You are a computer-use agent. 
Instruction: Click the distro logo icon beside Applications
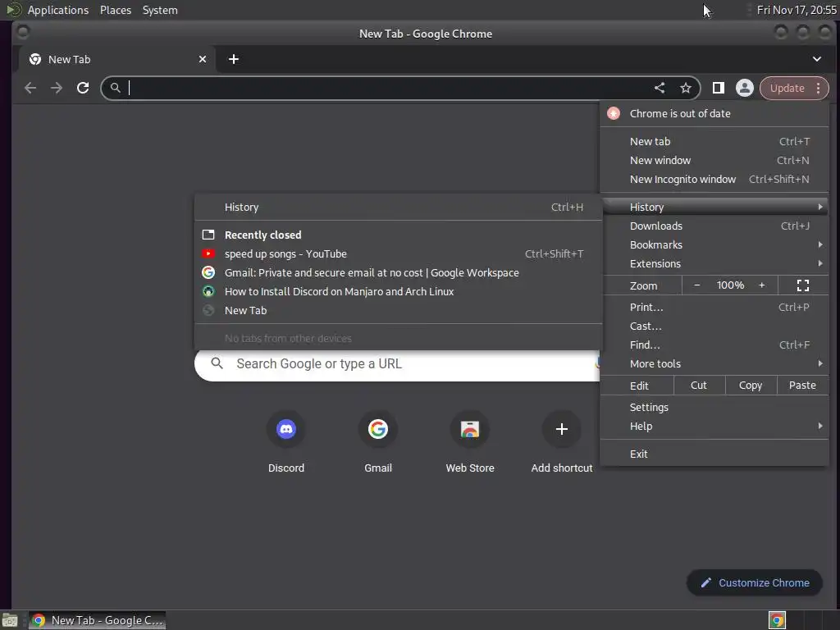(13, 10)
